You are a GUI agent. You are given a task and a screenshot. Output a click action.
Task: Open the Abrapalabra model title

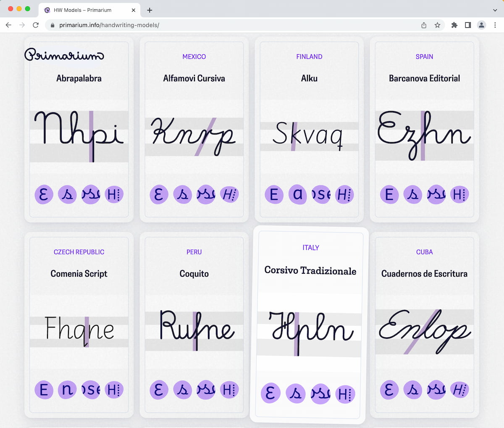(x=79, y=78)
